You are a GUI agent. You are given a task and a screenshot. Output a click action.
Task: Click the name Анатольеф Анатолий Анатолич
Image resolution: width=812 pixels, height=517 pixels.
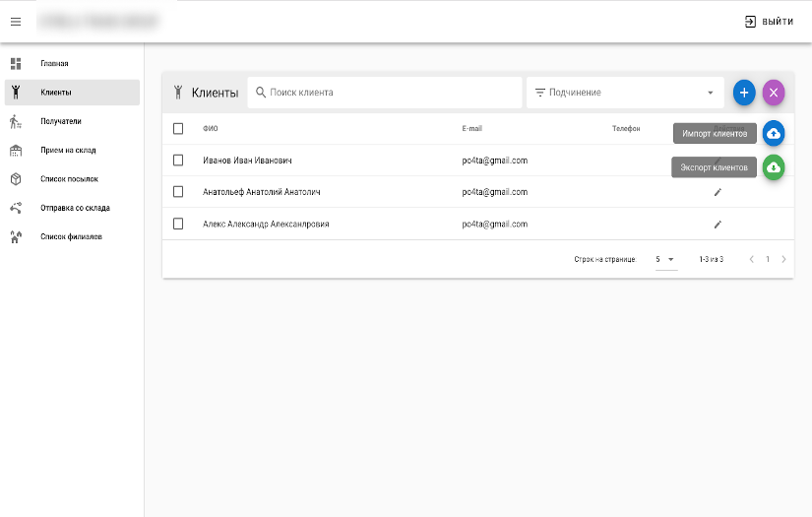(x=262, y=192)
